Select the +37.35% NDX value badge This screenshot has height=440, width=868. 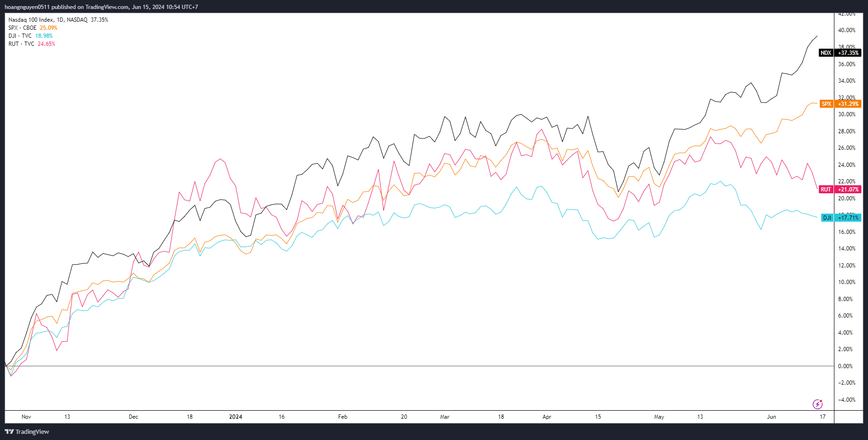pyautogui.click(x=848, y=53)
